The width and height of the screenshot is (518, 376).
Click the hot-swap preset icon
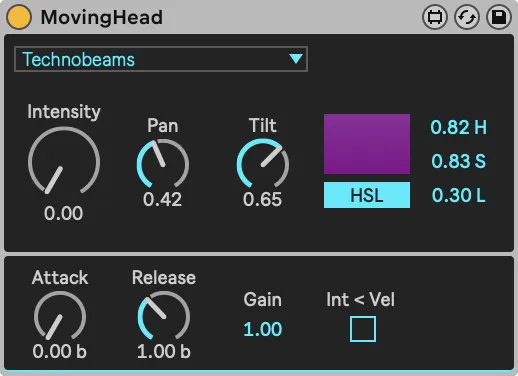[467, 17]
